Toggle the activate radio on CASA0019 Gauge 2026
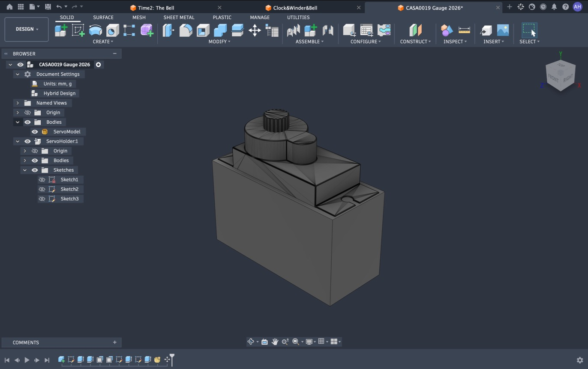The image size is (588, 369). pyautogui.click(x=98, y=65)
